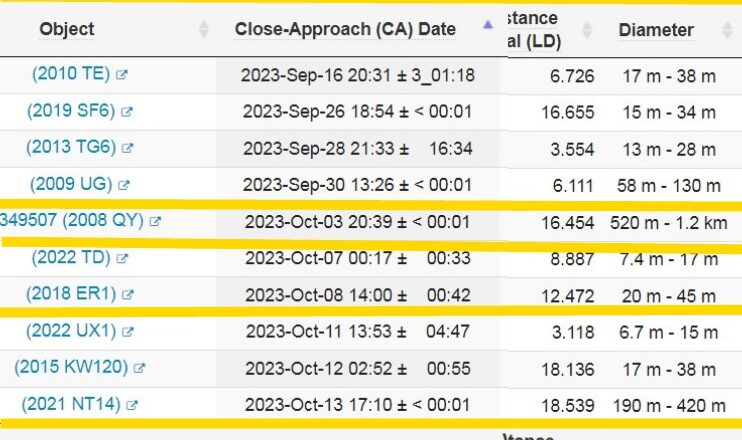Sort by Diameter column arrows
This screenshot has width=742, height=440.
coord(728,30)
